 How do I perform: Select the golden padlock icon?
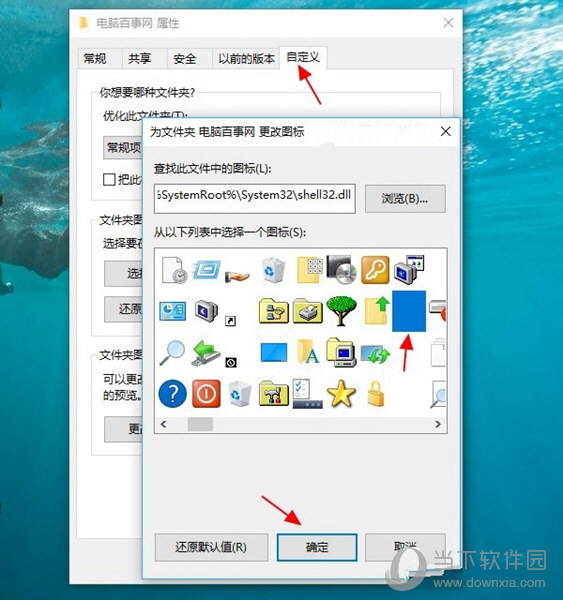pyautogui.click(x=375, y=393)
